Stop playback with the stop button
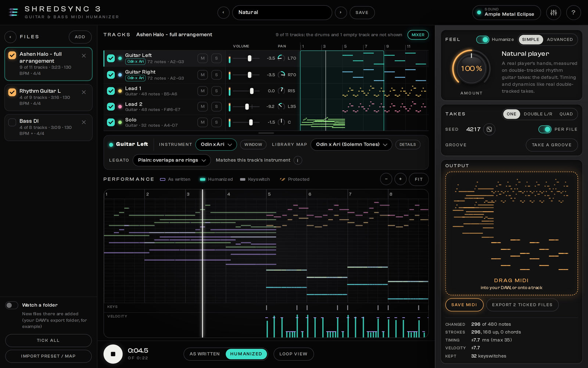 click(x=113, y=354)
